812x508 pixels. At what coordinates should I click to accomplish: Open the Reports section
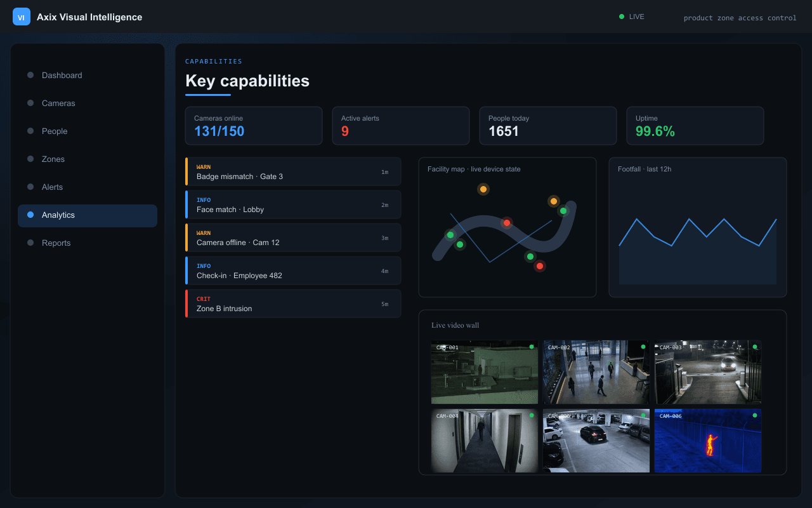point(88,243)
